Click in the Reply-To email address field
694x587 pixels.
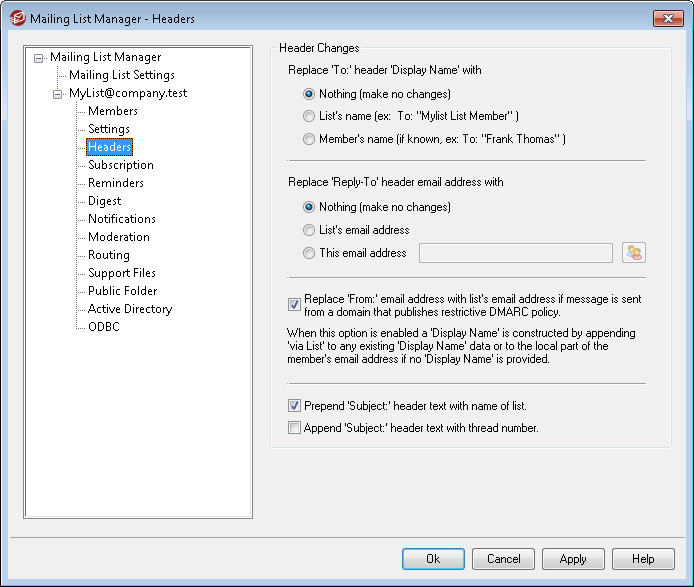[515, 253]
